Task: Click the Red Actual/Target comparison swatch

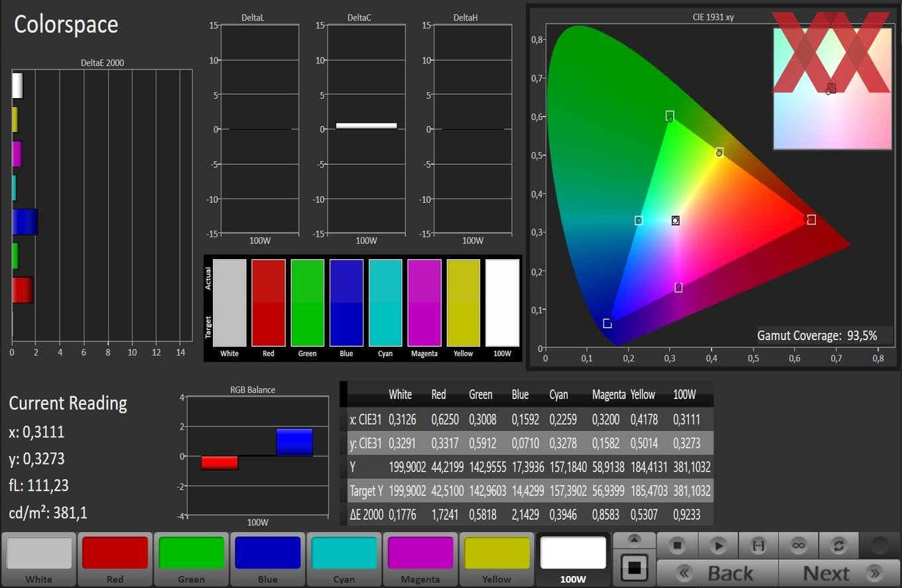Action: click(269, 303)
